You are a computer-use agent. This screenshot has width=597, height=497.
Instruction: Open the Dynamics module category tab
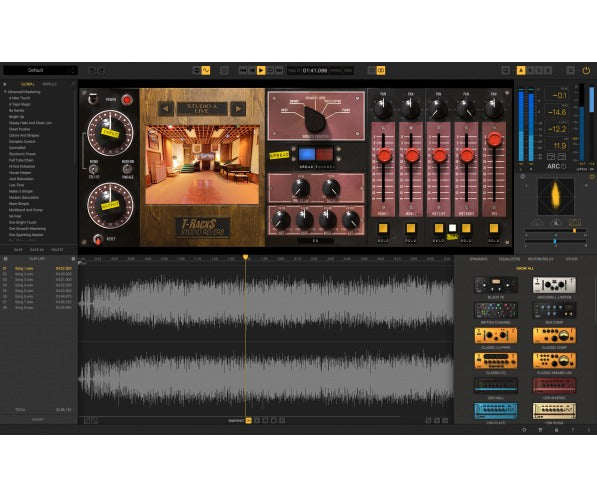coord(478,259)
